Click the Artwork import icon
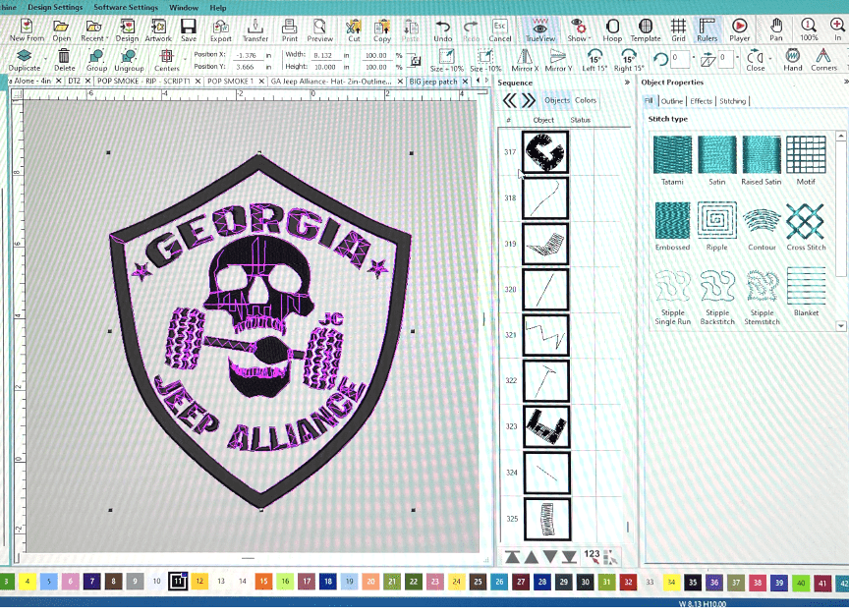849x616 pixels. tap(158, 29)
